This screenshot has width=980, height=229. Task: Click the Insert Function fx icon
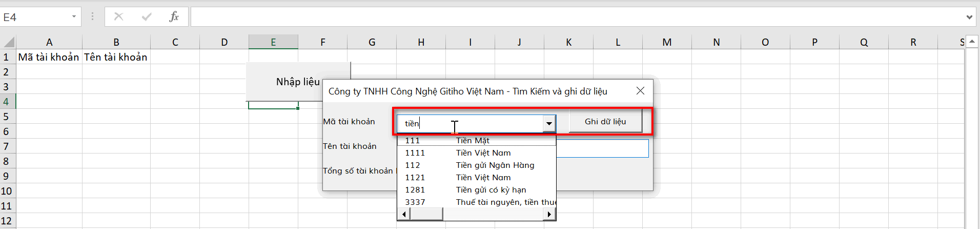[174, 17]
